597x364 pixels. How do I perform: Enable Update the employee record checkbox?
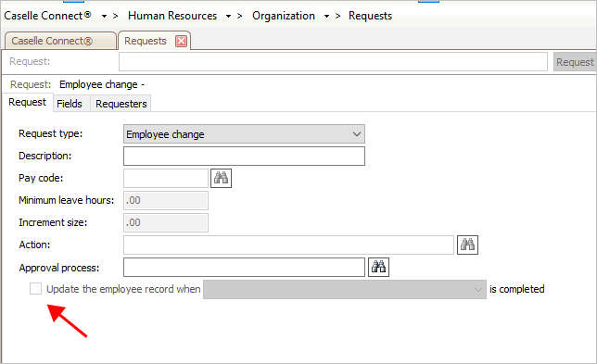coord(35,289)
